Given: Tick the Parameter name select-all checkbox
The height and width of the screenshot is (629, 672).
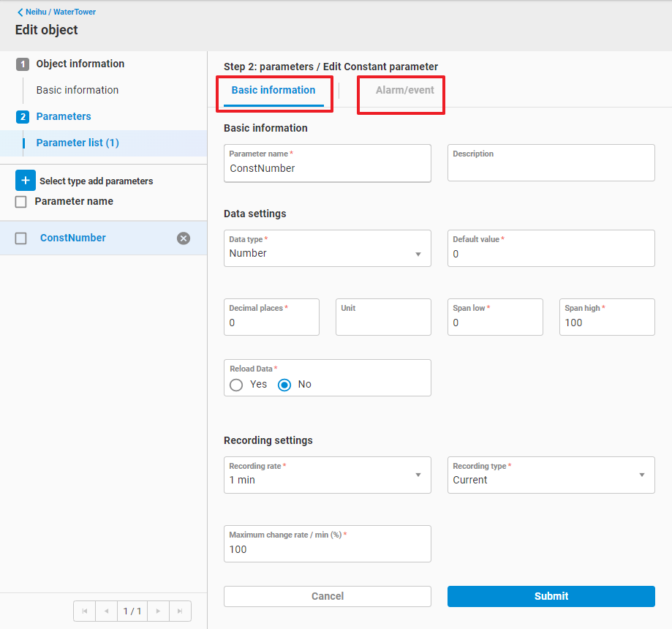Looking at the screenshot, I should [x=21, y=202].
